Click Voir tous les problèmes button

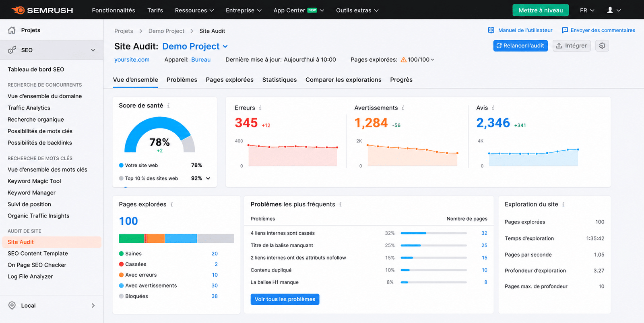(x=285, y=299)
